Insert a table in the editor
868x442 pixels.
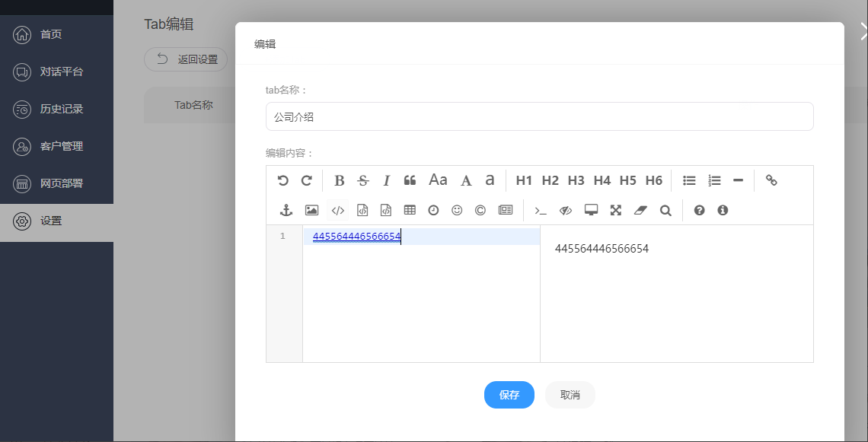[410, 210]
